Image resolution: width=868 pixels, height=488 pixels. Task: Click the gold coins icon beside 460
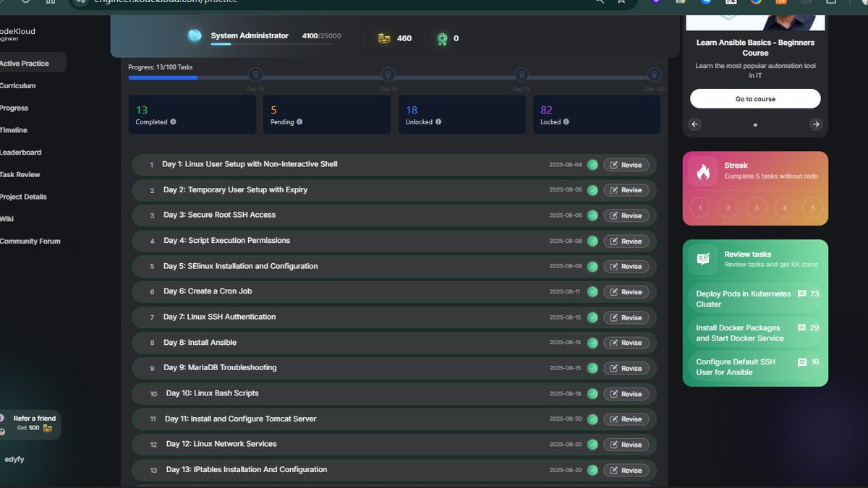click(x=384, y=38)
